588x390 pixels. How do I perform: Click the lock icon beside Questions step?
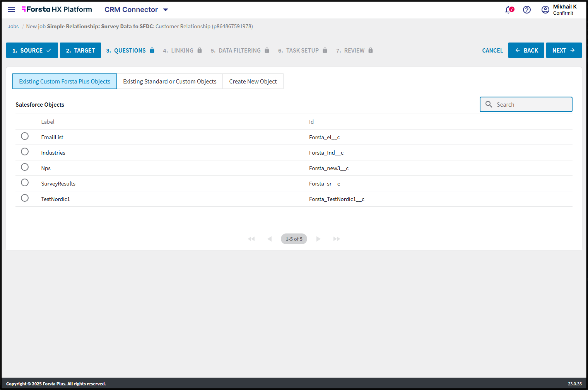152,50
